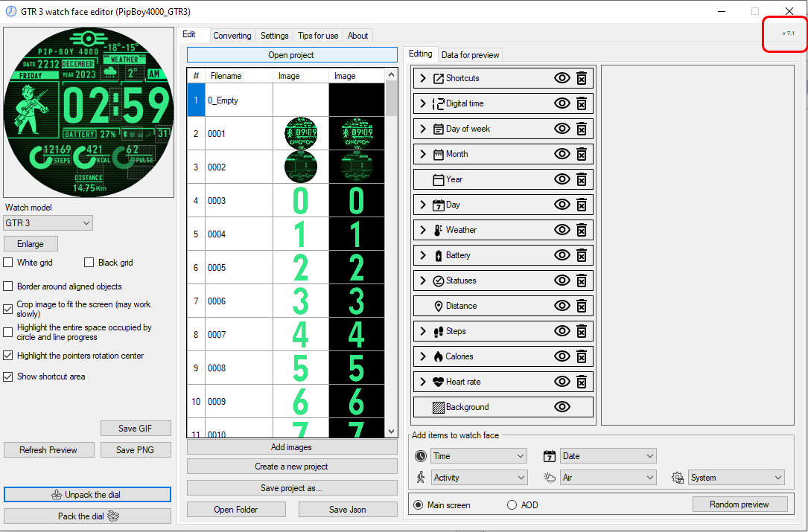Open the System items dropdown
The width and height of the screenshot is (808, 532).
point(737,478)
